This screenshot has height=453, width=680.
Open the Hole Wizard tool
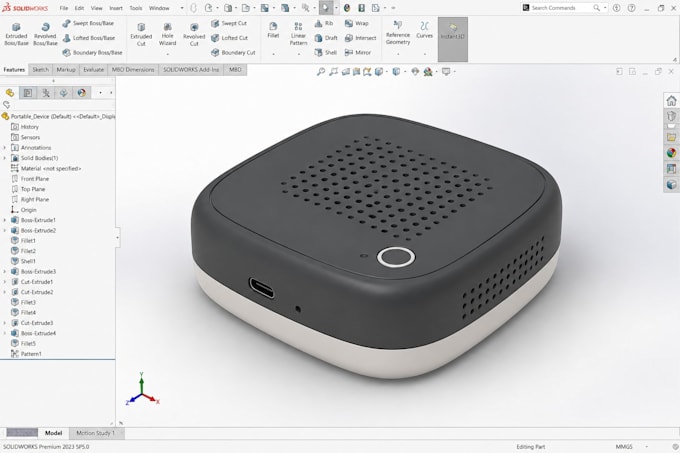click(167, 34)
